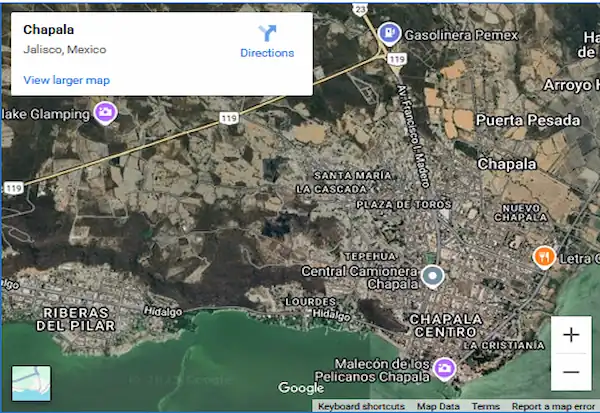Image resolution: width=600 pixels, height=413 pixels.
Task: Click the Puerta Pesada place label
Action: click(x=528, y=120)
